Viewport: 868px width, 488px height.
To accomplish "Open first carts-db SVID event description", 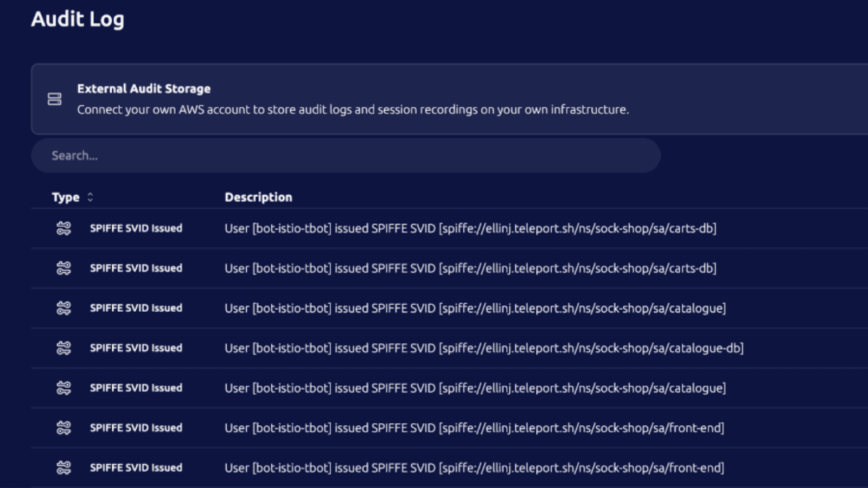I will tap(470, 228).
